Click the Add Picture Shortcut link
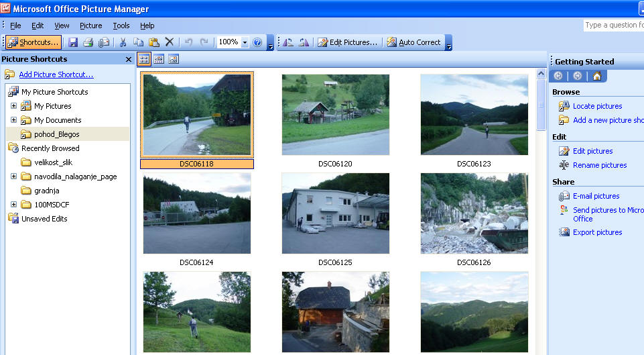The width and height of the screenshot is (644, 355). 56,74
